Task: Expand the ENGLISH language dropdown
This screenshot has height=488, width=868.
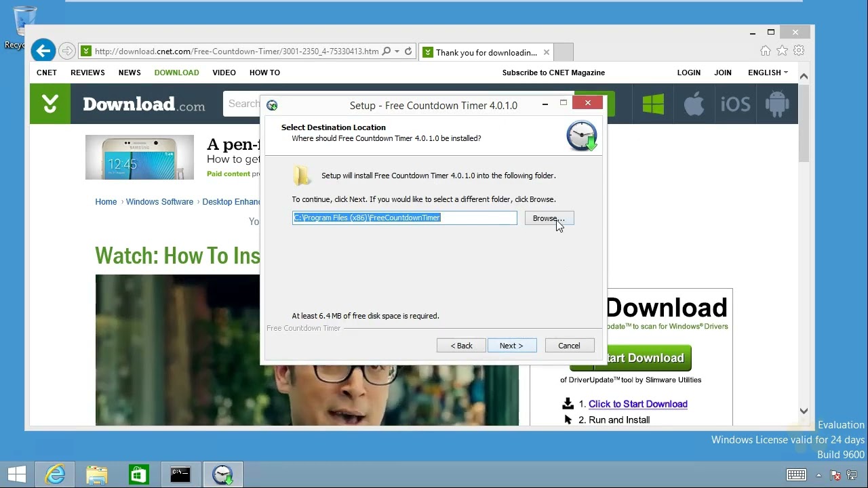Action: pyautogui.click(x=768, y=73)
